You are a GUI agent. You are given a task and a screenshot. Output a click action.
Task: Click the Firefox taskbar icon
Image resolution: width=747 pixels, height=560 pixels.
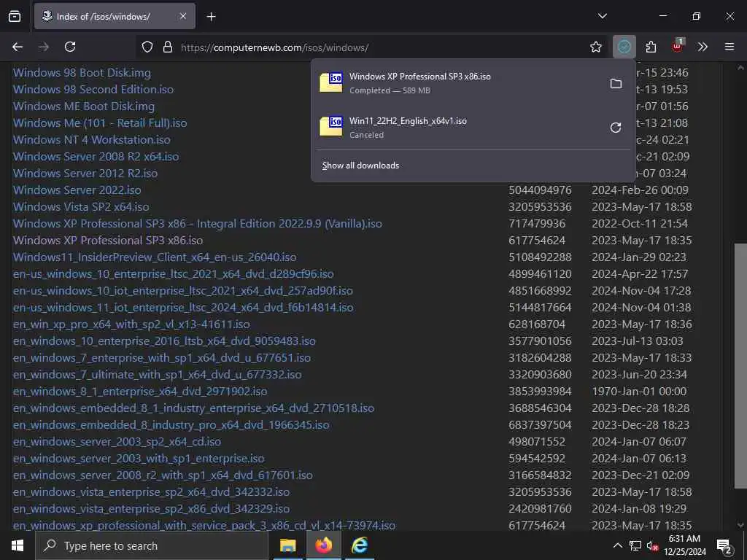pyautogui.click(x=323, y=545)
